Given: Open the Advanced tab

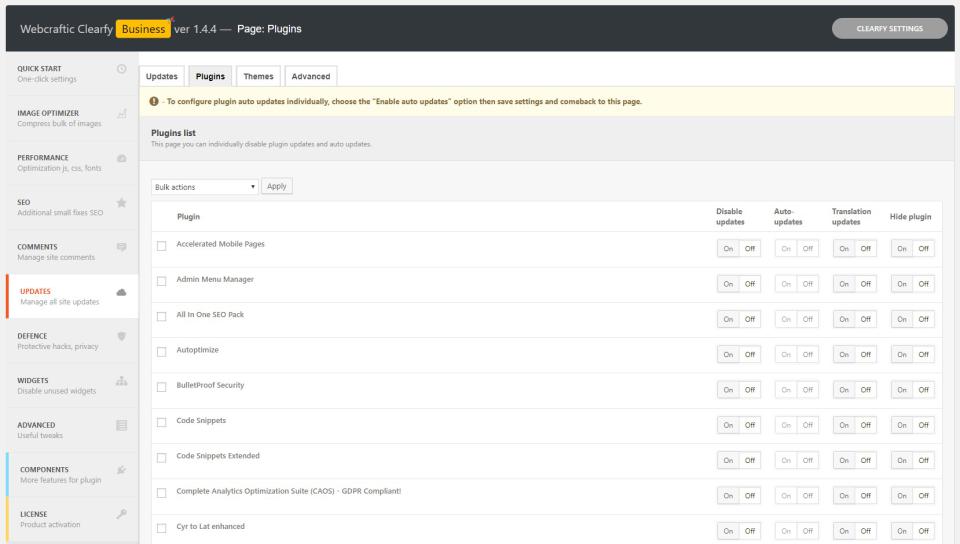Looking at the screenshot, I should coord(310,76).
